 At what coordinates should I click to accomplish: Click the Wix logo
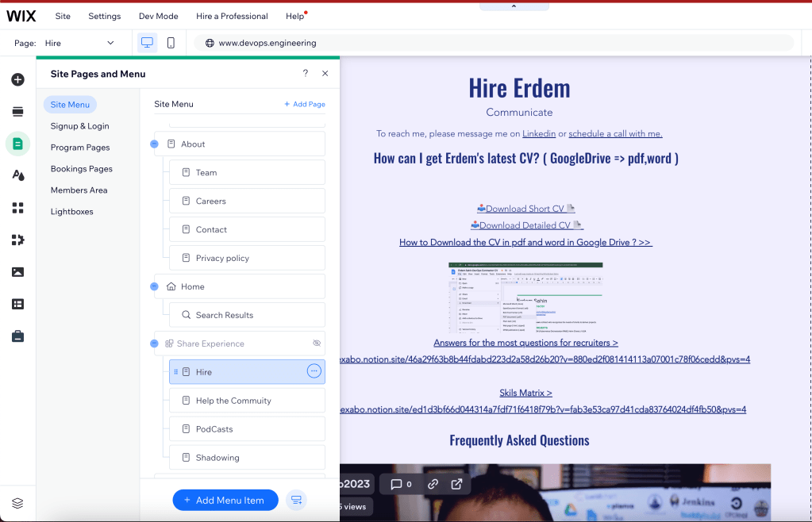coord(21,16)
